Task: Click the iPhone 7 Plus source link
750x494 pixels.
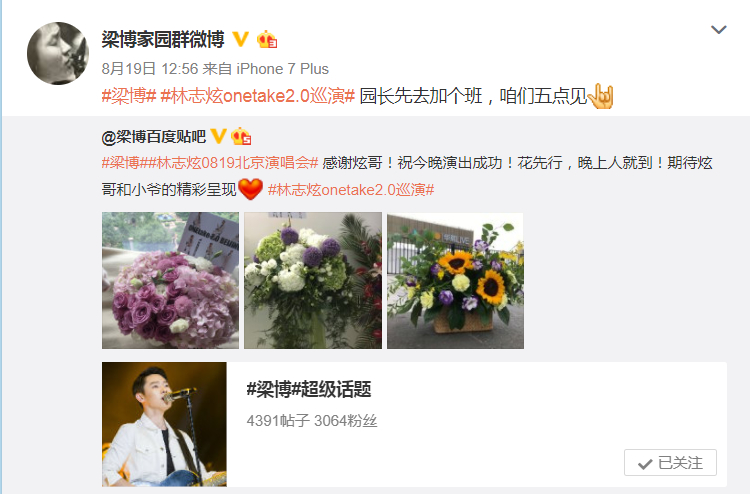Action: click(283, 69)
